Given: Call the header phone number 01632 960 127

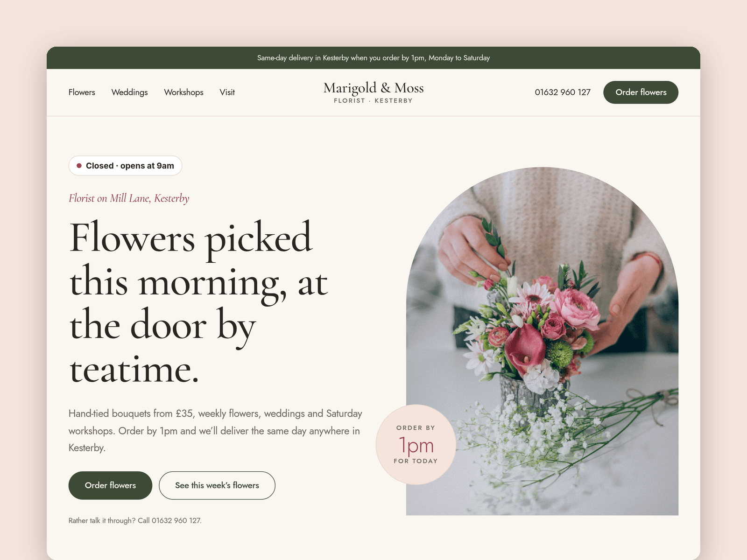Looking at the screenshot, I should coord(563,92).
